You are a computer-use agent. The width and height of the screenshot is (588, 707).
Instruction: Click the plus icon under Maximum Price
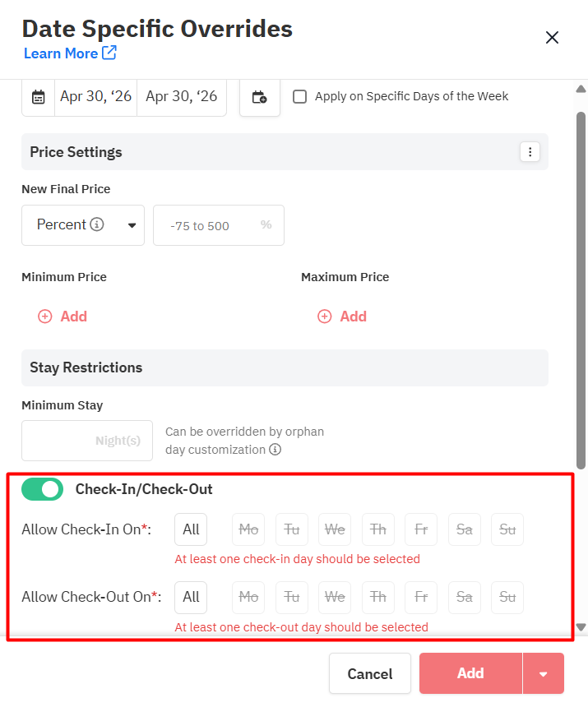tap(325, 317)
